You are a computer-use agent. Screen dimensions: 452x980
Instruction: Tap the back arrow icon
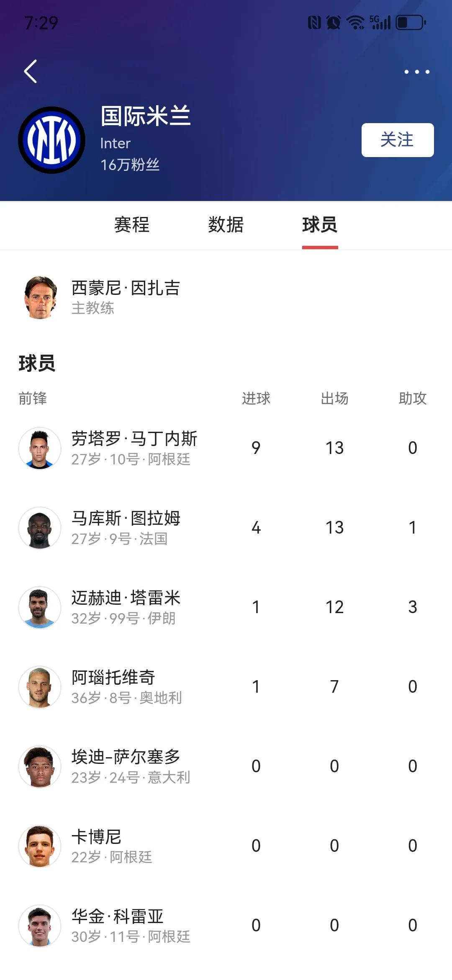[31, 71]
